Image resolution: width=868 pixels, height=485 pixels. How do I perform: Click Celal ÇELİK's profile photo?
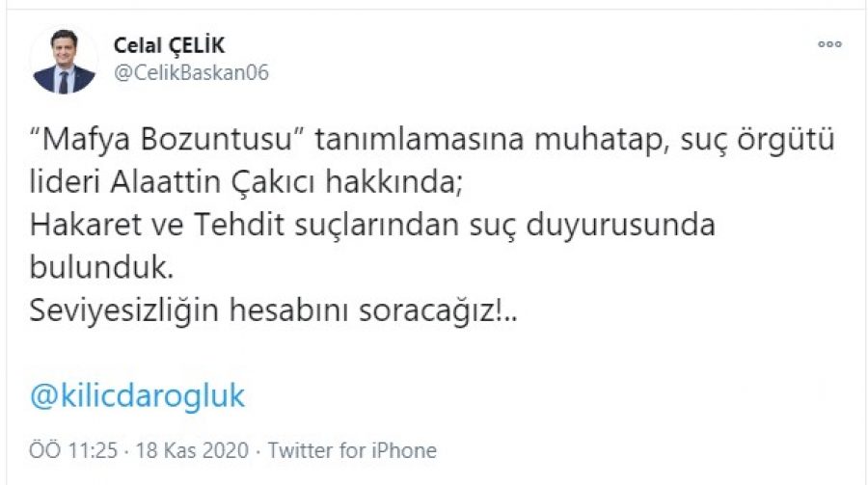[x=64, y=61]
